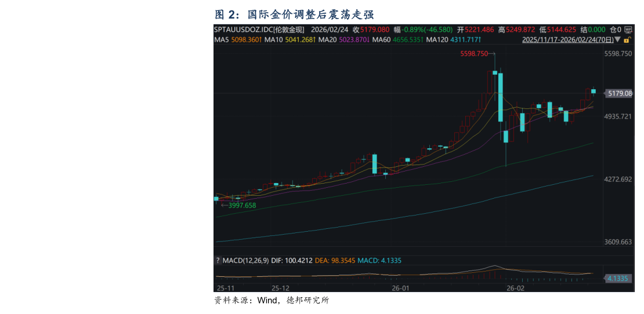Image resolution: width=644 pixels, height=314 pixels.
Task: Click the source note 资料来源：Wind，德邦研究所
Action: [x=272, y=301]
